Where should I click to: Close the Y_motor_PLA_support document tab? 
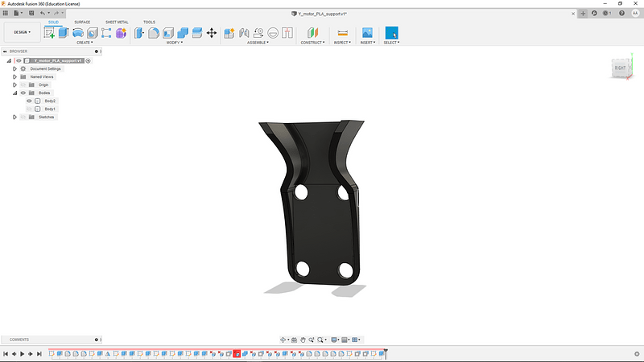point(573,14)
